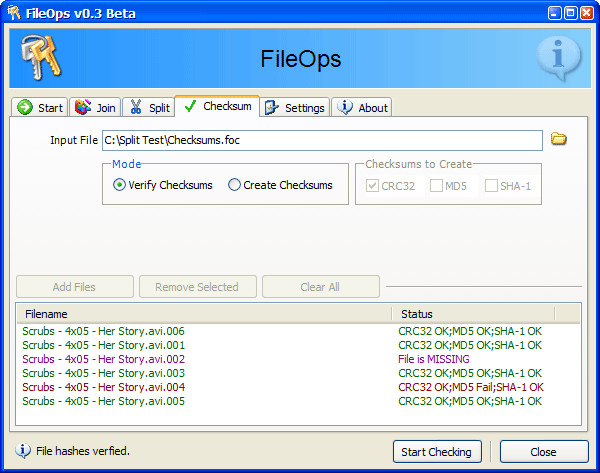Image resolution: width=600 pixels, height=473 pixels.
Task: Select failed file row Her Story.avi.004
Action: (x=298, y=387)
